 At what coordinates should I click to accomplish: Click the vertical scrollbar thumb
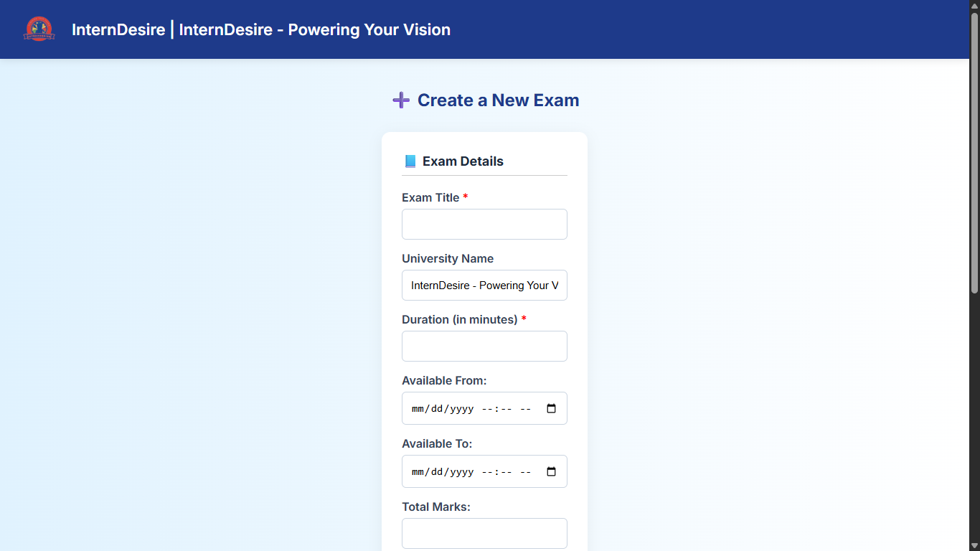coord(974,151)
